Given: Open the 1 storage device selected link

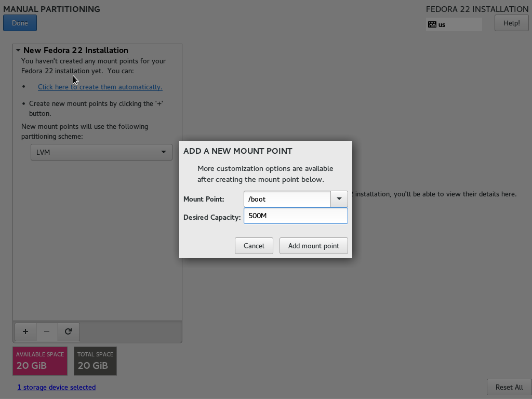Looking at the screenshot, I should coord(56,388).
